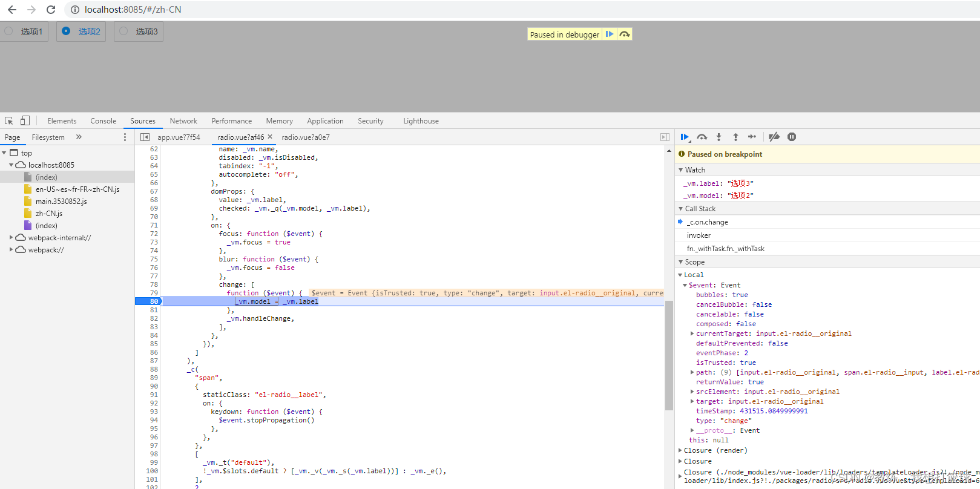Collapse the localhost:8085 tree node

click(11, 165)
